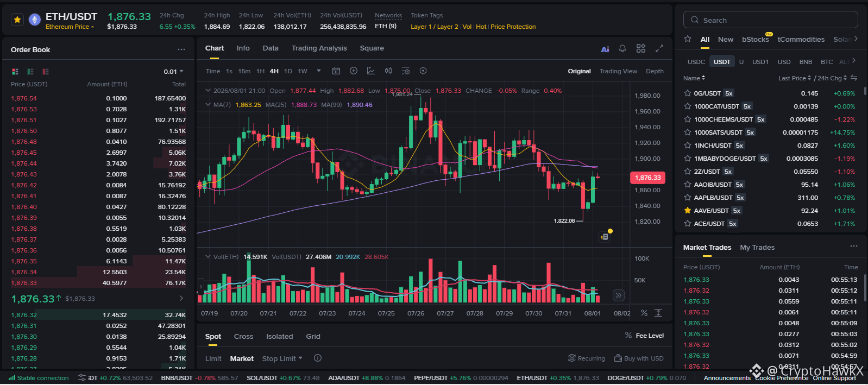
Task: Click the market Search input field
Action: 770,20
